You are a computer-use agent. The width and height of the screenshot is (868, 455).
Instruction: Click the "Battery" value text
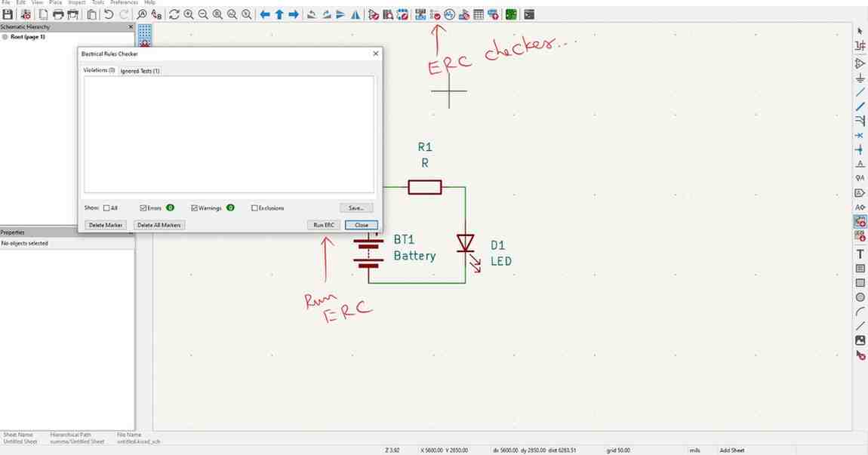[x=414, y=256]
